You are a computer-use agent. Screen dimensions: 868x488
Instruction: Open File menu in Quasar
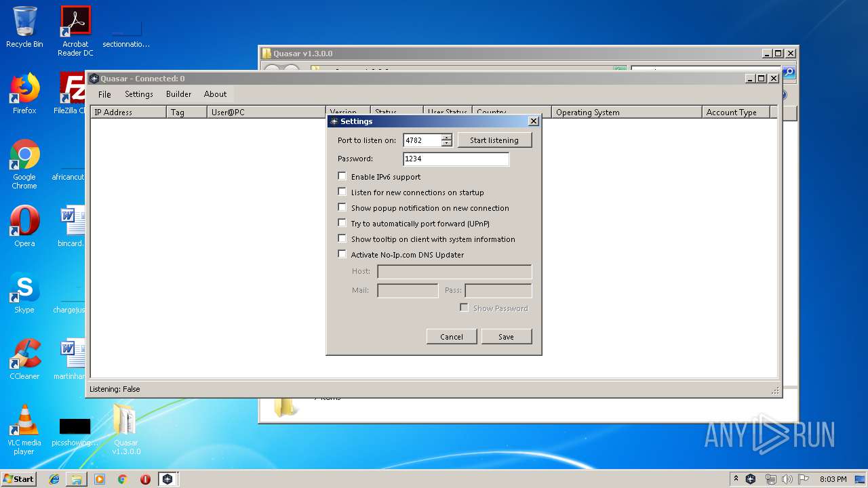(x=104, y=94)
